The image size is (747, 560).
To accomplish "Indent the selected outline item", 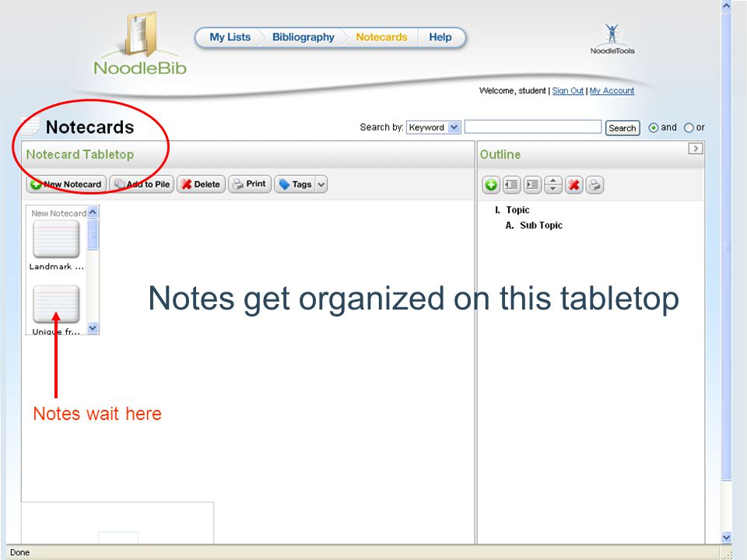I will [532, 185].
